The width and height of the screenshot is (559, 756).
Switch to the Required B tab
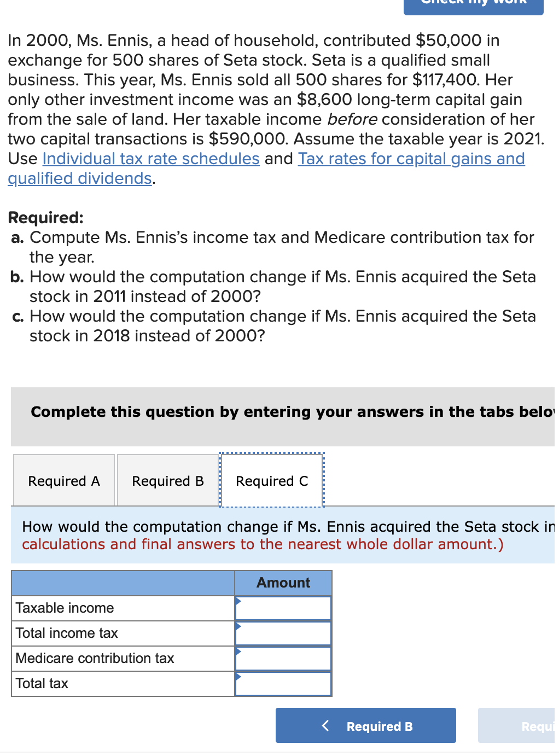pyautogui.click(x=167, y=480)
